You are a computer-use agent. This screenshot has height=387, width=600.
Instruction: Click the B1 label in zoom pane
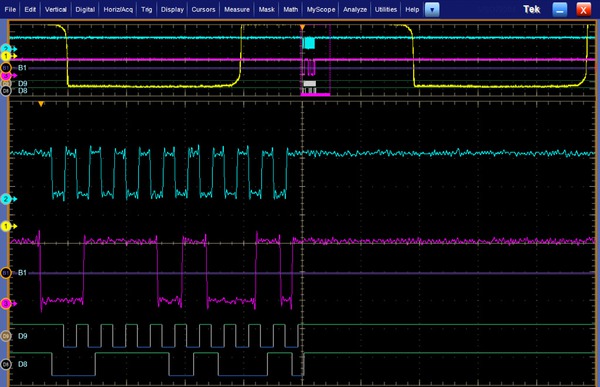(23, 273)
